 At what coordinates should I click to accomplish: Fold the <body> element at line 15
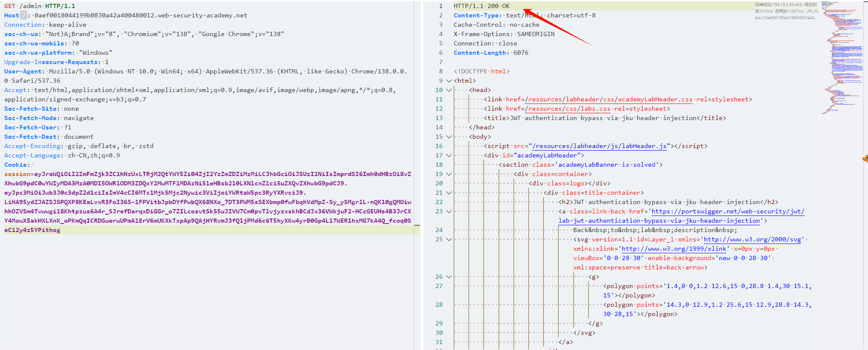pos(449,137)
